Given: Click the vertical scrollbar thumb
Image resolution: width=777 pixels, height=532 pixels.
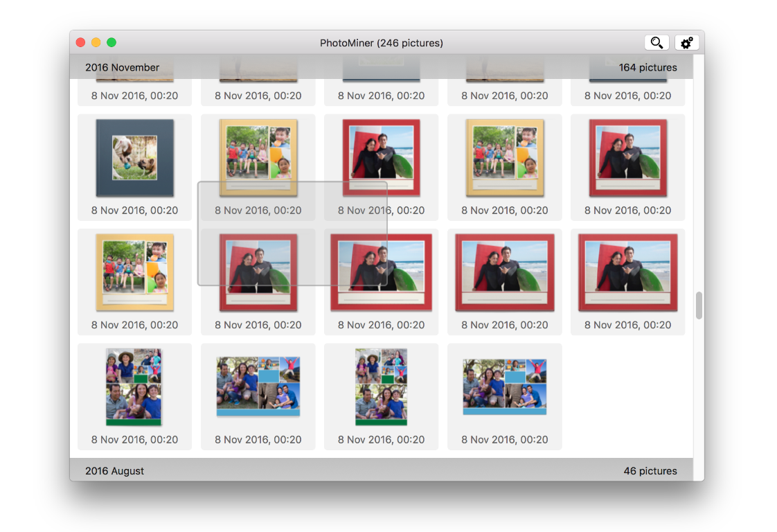Looking at the screenshot, I should [699, 305].
